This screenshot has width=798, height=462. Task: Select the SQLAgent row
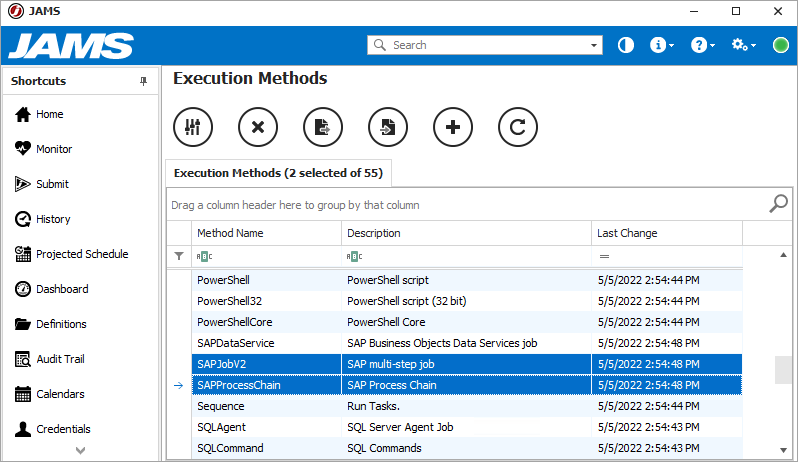[x=467, y=427]
